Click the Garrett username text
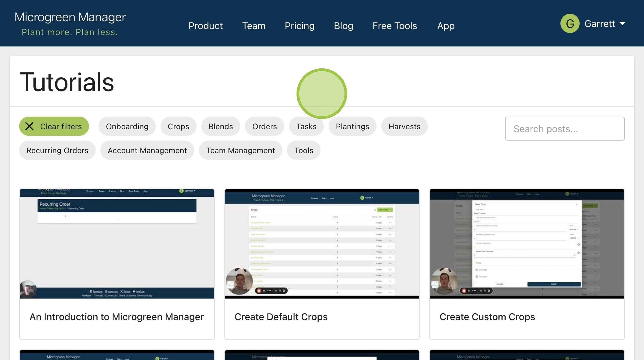This screenshot has width=644, height=360. coord(600,24)
